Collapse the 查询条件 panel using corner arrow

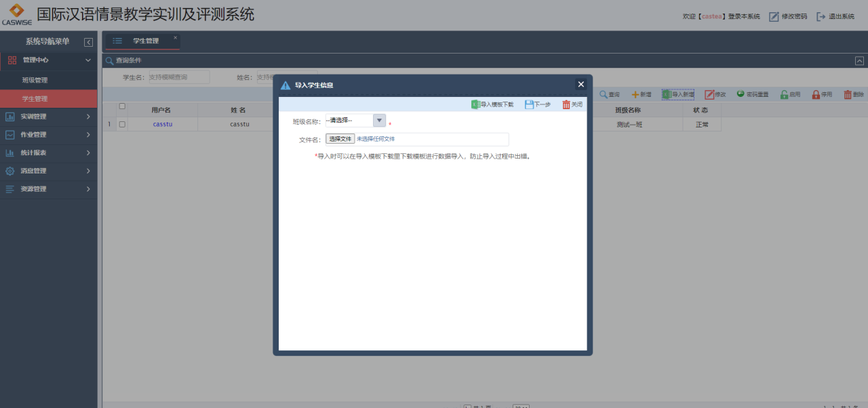tap(859, 60)
